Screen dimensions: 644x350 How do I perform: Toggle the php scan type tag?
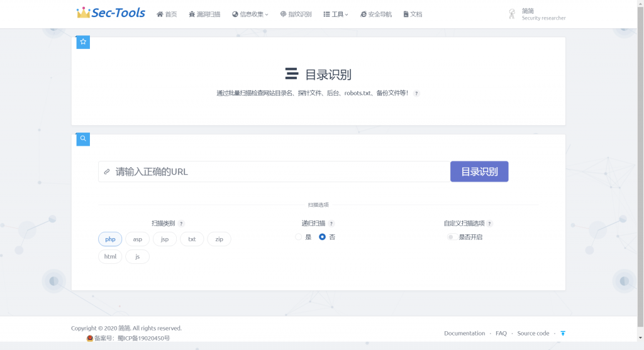tap(110, 239)
